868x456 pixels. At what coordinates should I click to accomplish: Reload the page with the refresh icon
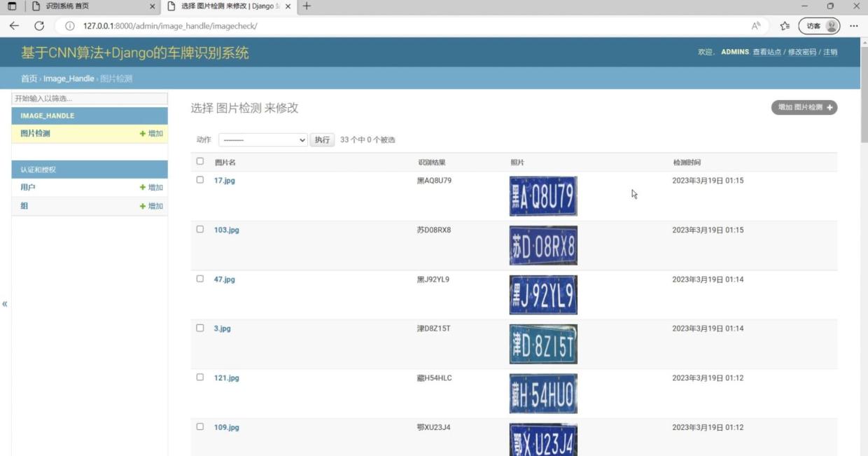(x=40, y=25)
